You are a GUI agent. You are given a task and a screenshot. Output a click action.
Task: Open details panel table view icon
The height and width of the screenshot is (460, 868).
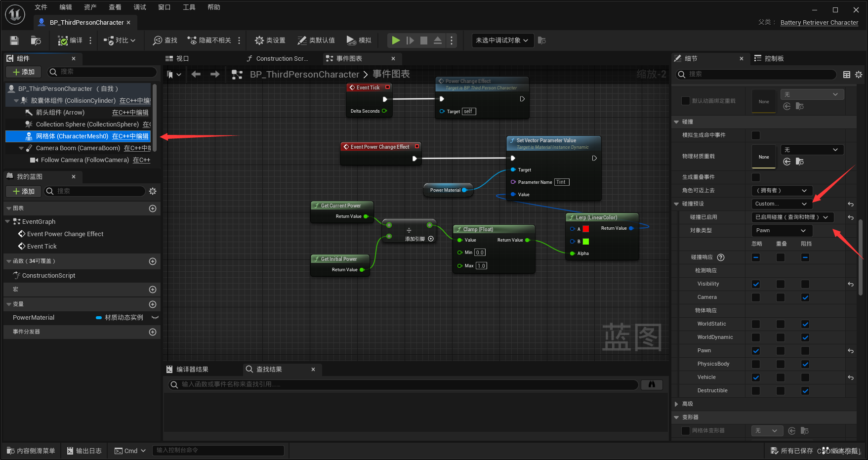click(x=847, y=75)
